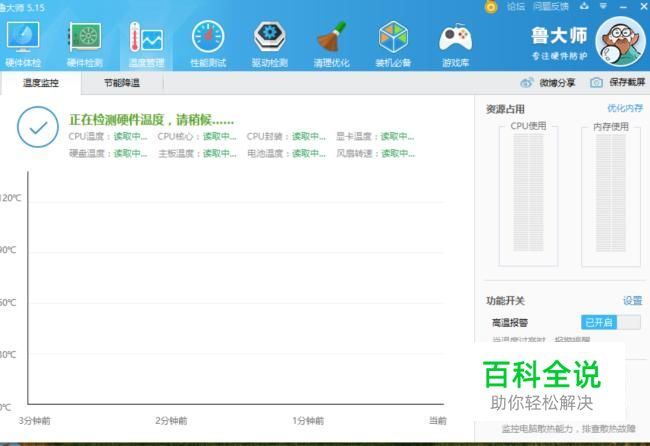This screenshot has width=650, height=446.
Task: Click the 1分钟前 time axis label
Action: (x=308, y=421)
